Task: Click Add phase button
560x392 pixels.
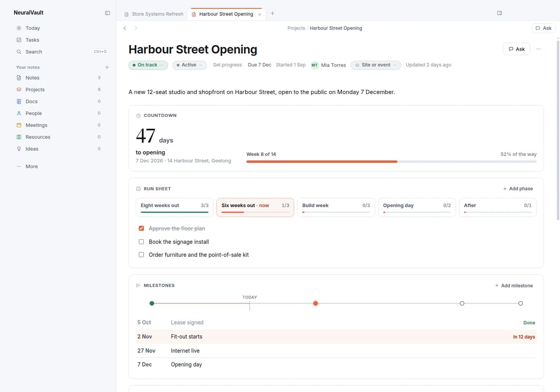Action: point(518,189)
